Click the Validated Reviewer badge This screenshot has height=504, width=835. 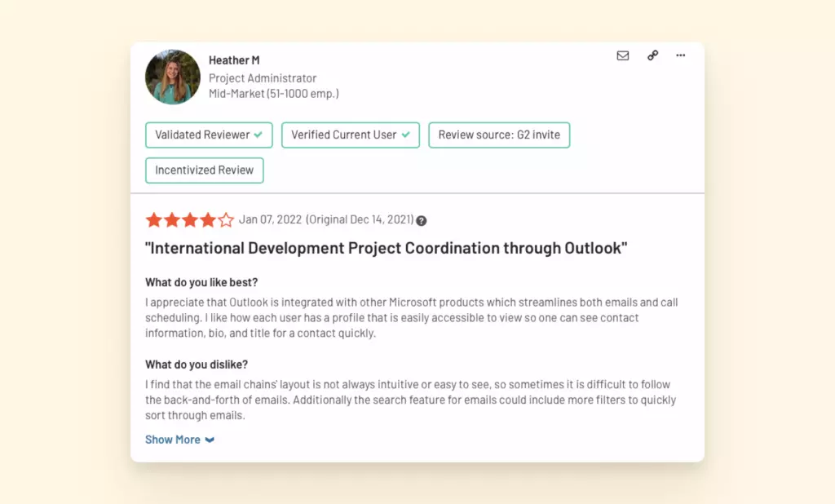pos(209,135)
